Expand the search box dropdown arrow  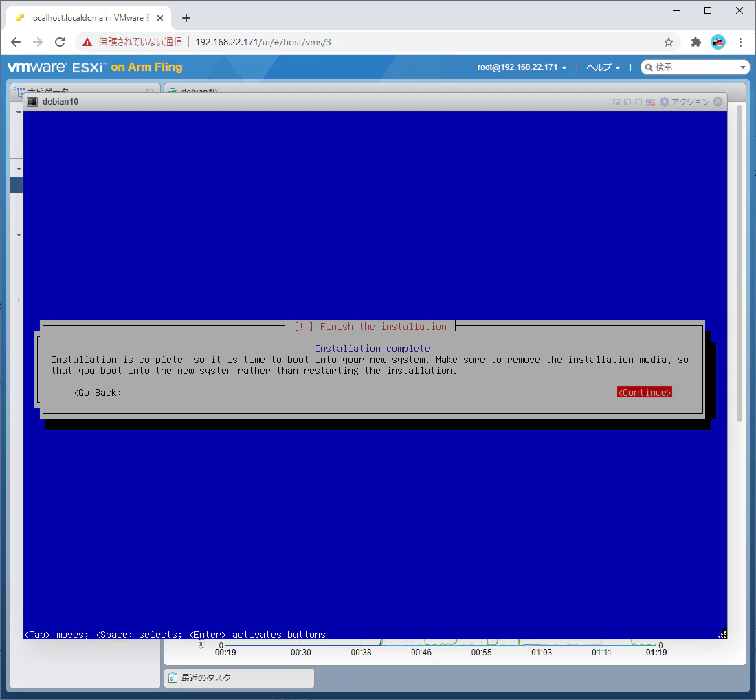coord(742,67)
